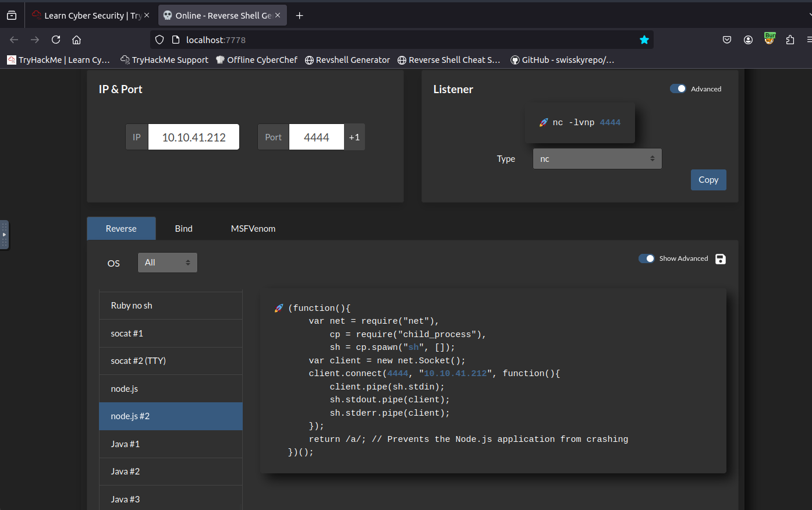The image size is (812, 510).
Task: Click the rocket icon beside nc -lvnp
Action: tap(544, 122)
